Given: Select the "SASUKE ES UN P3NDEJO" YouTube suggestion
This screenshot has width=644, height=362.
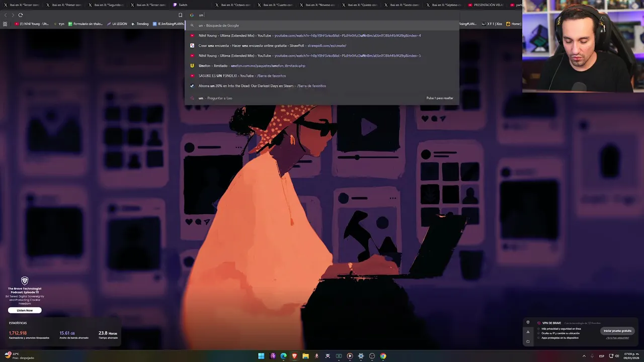Looking at the screenshot, I should 322,75.
